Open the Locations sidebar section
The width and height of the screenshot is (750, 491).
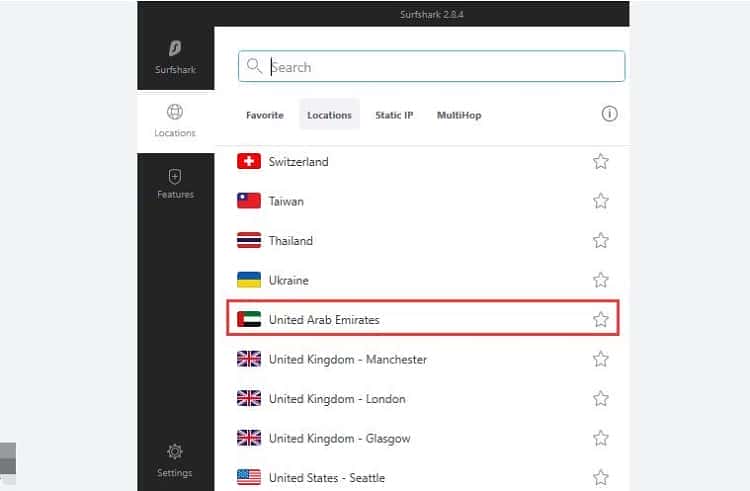(175, 121)
